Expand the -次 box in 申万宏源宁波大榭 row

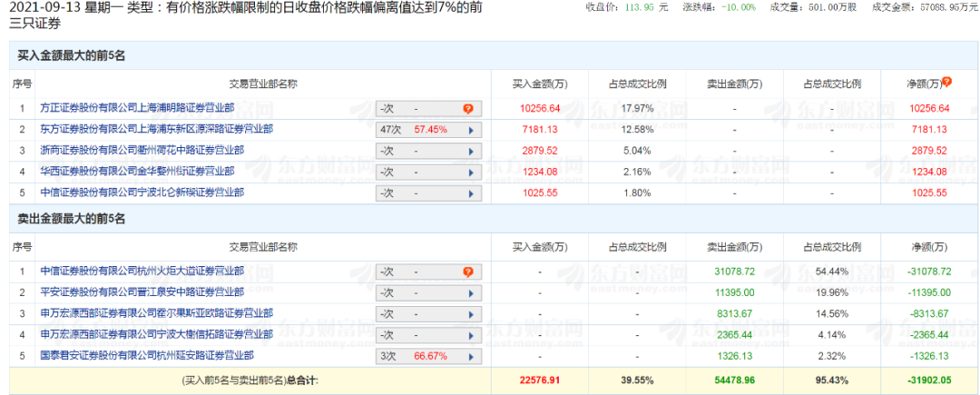429,335
